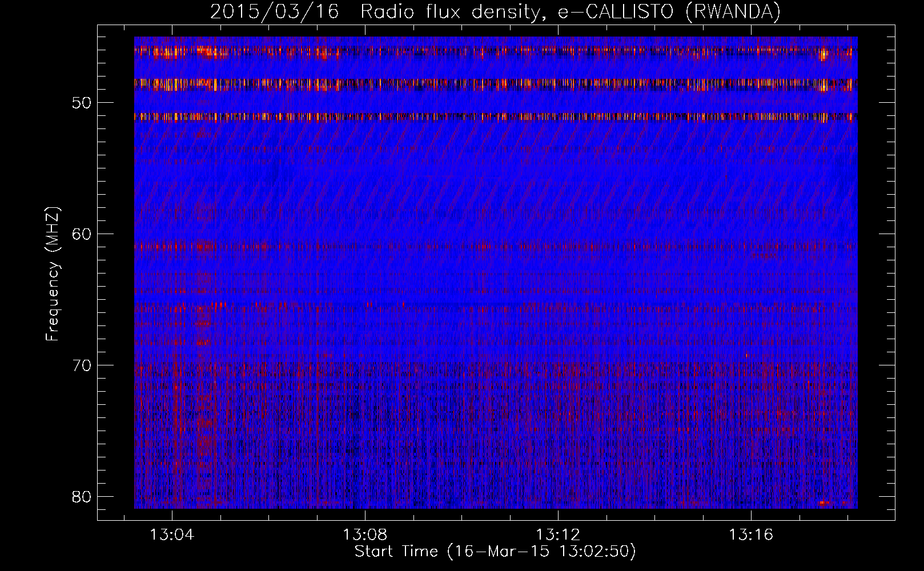Click the 70 frequency tick label

coord(82,365)
